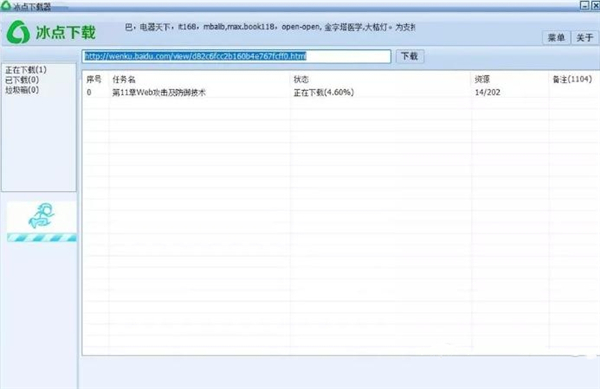600x389 pixels.
Task: Select task 第11章Web攻击及防御技术
Action: (159, 92)
